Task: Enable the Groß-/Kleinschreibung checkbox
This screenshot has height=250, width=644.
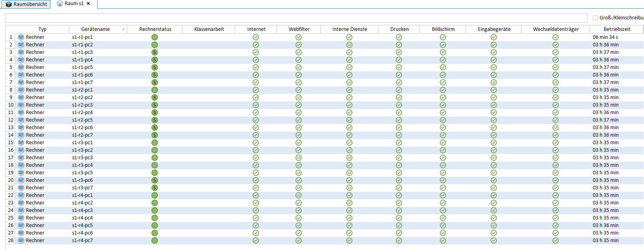Action: tap(595, 18)
